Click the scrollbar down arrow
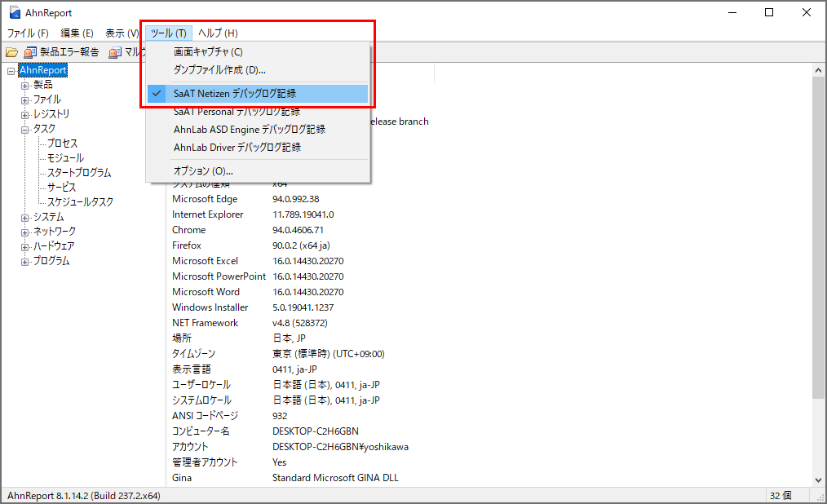The image size is (827, 504). (818, 480)
